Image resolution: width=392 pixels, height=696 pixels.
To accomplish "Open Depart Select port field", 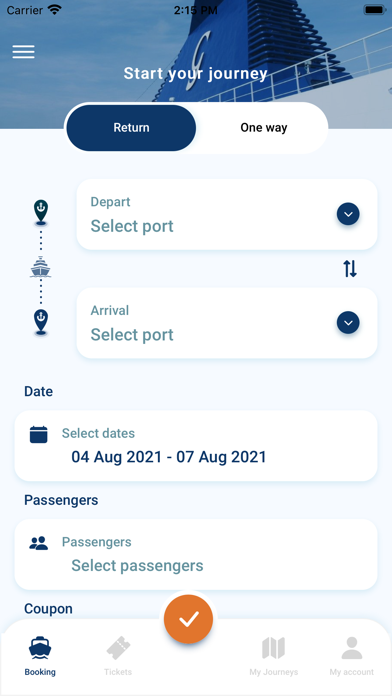I will (227, 214).
